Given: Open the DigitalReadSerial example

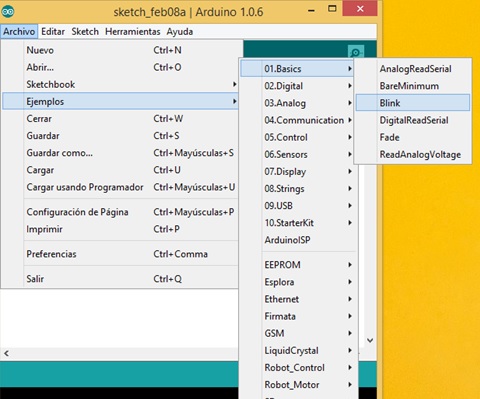Looking at the screenshot, I should (413, 120).
